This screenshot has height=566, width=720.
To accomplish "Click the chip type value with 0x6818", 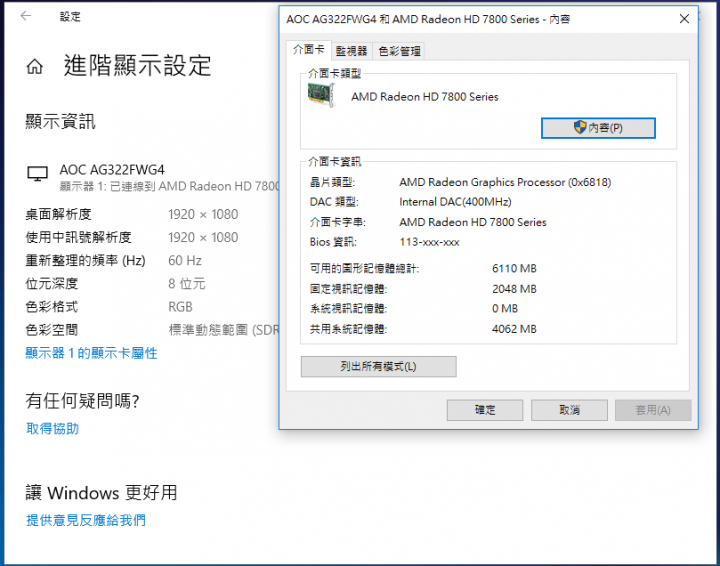I will 505,182.
